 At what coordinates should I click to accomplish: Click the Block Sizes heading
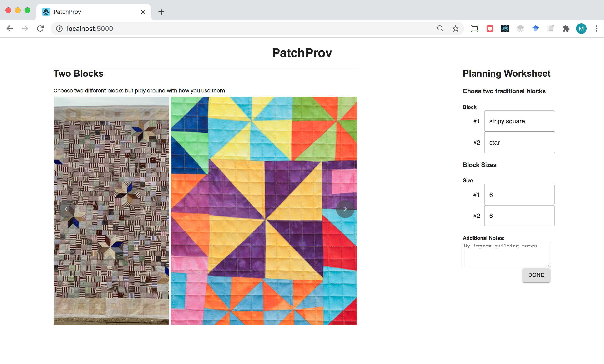(479, 165)
